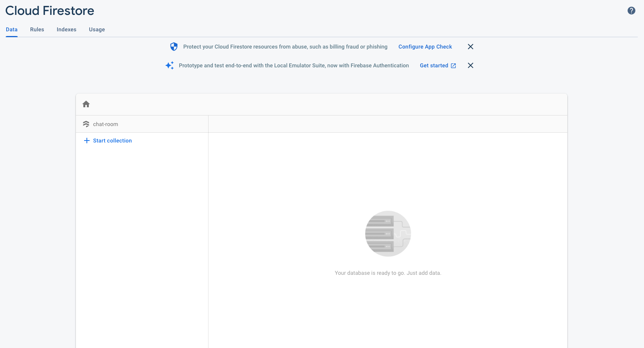Switch to the Data tab
644x348 pixels.
(12, 29)
